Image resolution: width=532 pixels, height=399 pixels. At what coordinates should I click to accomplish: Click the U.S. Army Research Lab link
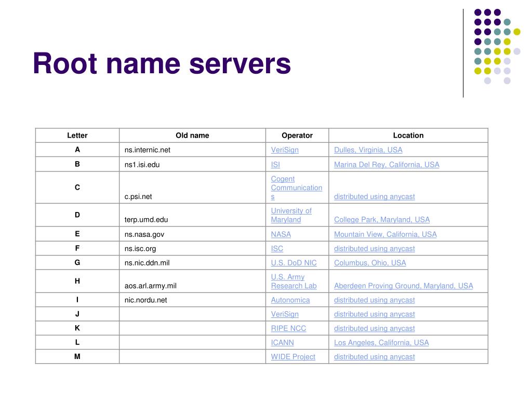point(294,281)
